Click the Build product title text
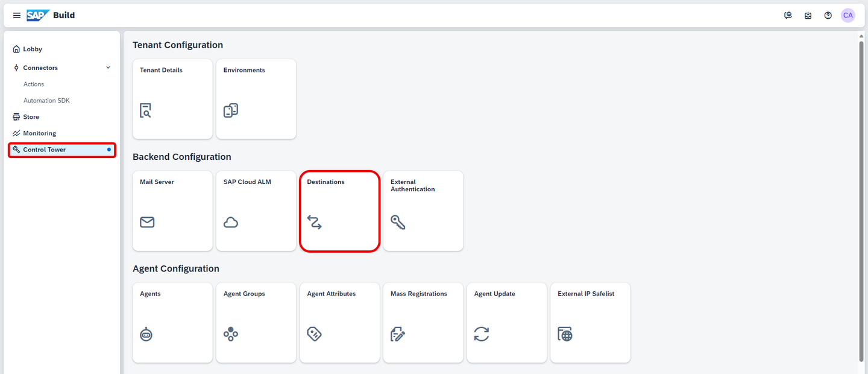The height and width of the screenshot is (374, 868). (64, 16)
